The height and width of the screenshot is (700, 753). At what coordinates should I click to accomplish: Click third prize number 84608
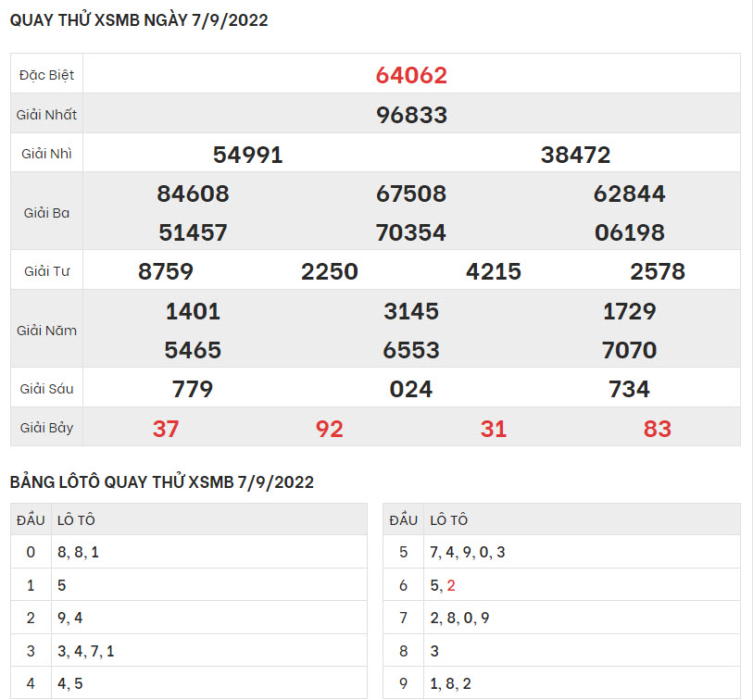[193, 194]
